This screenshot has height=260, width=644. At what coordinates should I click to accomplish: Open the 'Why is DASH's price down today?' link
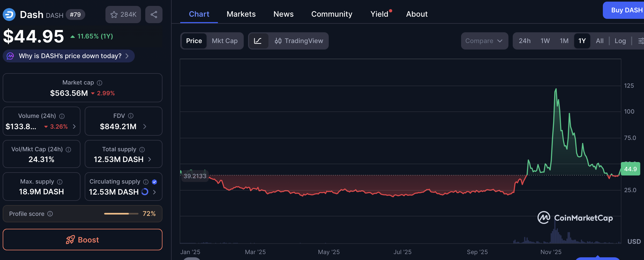tap(69, 56)
